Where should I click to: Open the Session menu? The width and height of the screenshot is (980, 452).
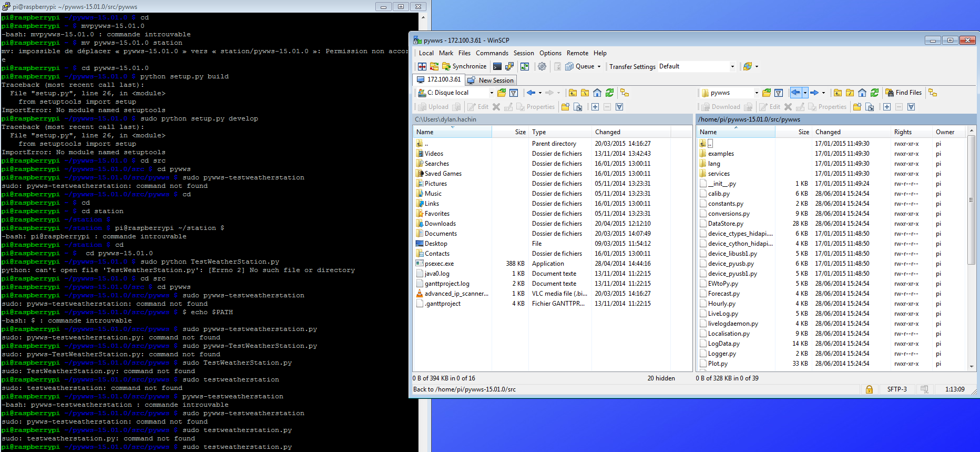click(524, 53)
